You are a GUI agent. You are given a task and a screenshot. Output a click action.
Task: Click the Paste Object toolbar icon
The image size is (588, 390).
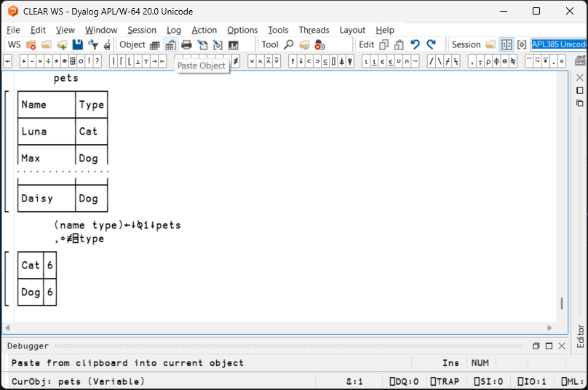pos(170,45)
